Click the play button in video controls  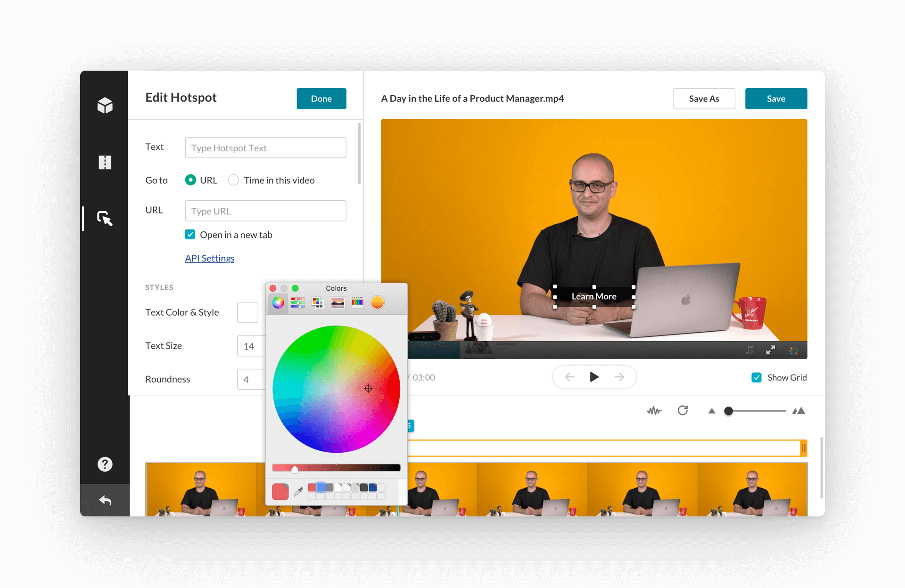593,376
